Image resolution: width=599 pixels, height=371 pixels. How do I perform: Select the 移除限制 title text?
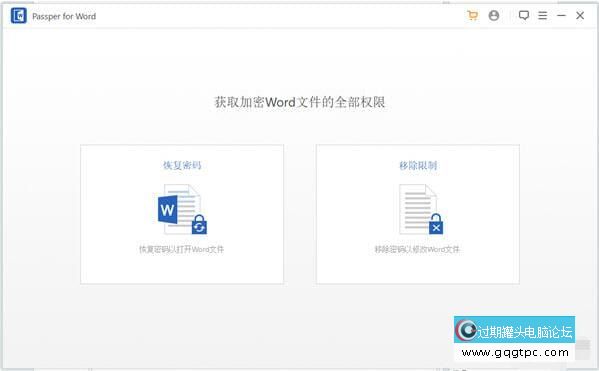tap(418, 165)
